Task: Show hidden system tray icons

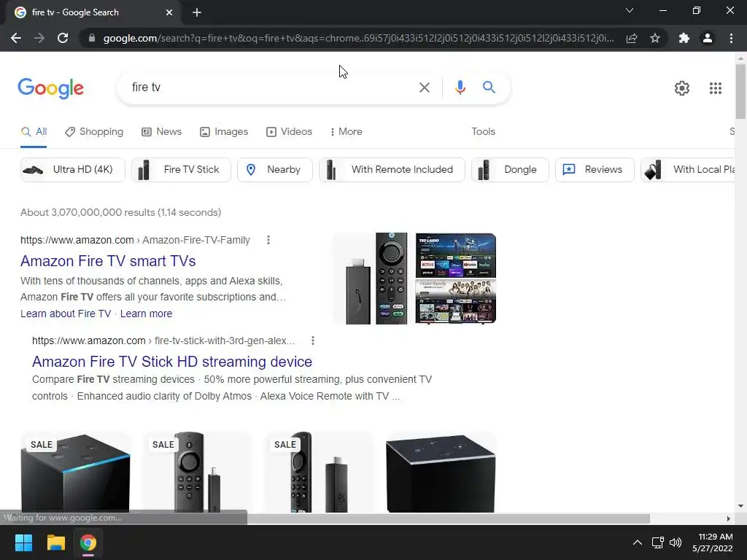Action: point(637,542)
